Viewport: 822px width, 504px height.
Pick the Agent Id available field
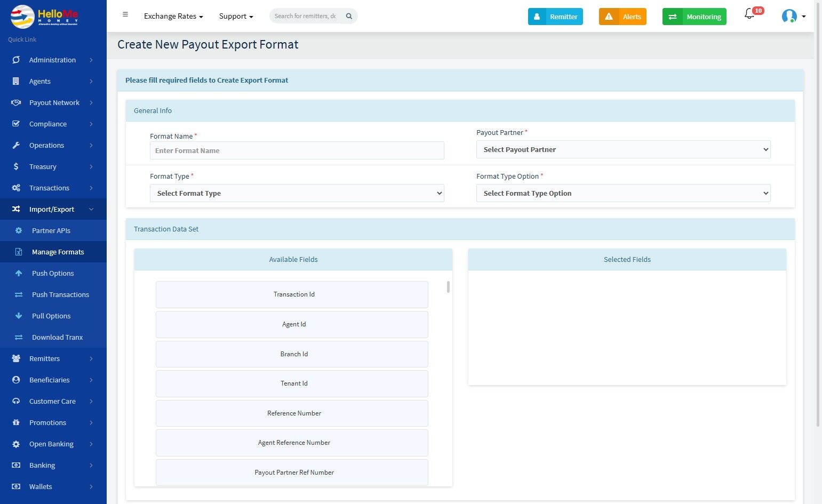point(292,324)
